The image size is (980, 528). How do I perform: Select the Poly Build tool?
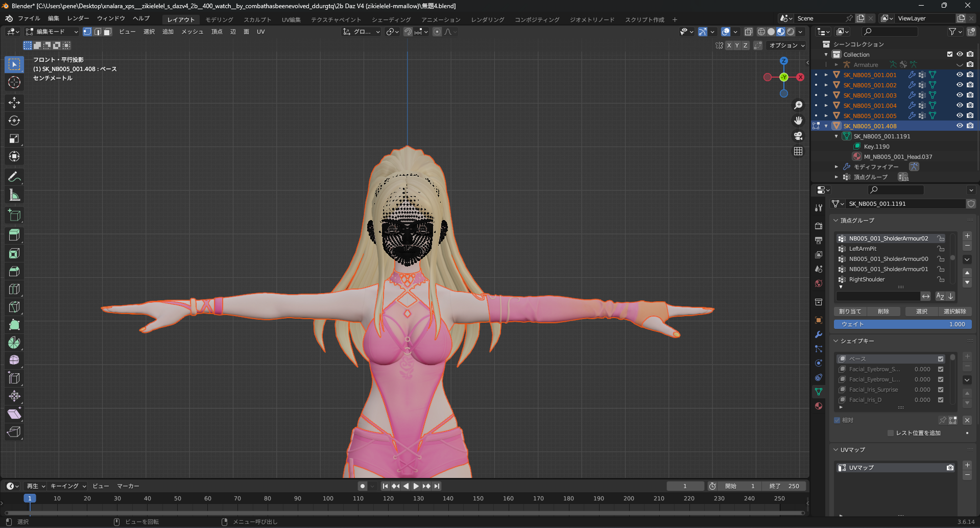click(14, 325)
